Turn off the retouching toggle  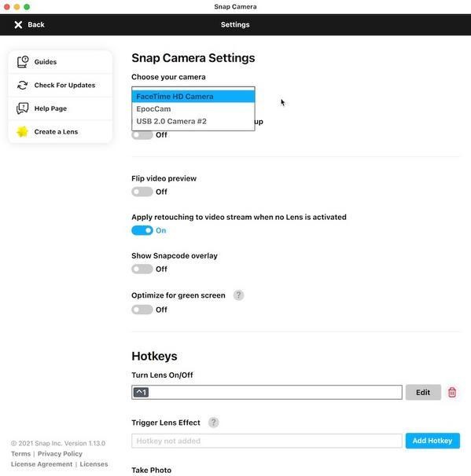pos(142,230)
